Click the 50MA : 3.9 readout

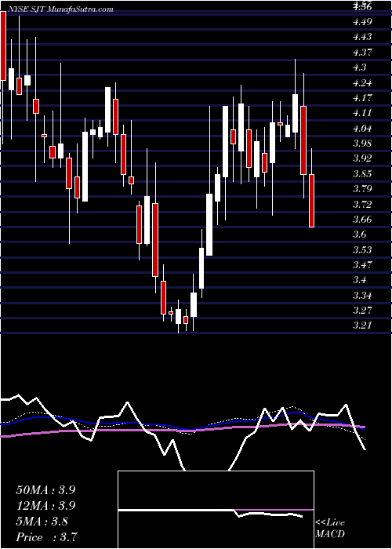click(45, 490)
